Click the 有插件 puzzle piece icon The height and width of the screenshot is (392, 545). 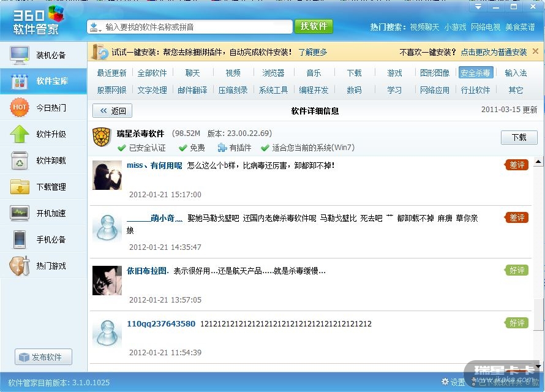[x=222, y=148]
